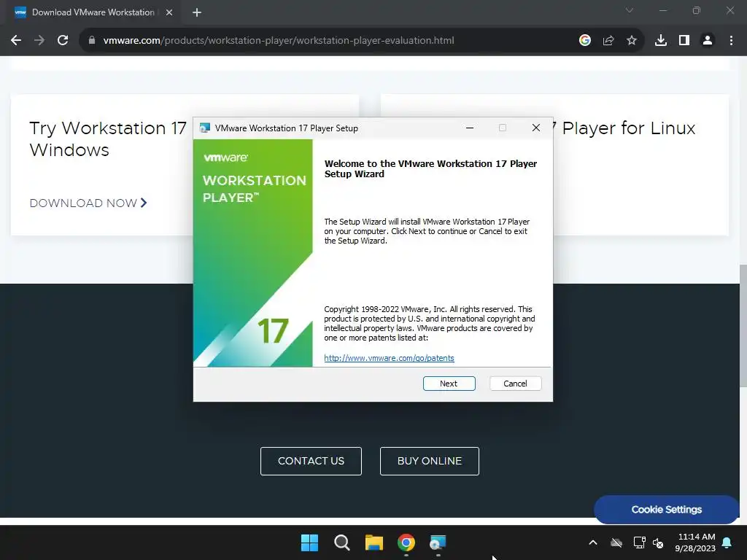View site information lock icon
747x560 pixels.
[92, 41]
